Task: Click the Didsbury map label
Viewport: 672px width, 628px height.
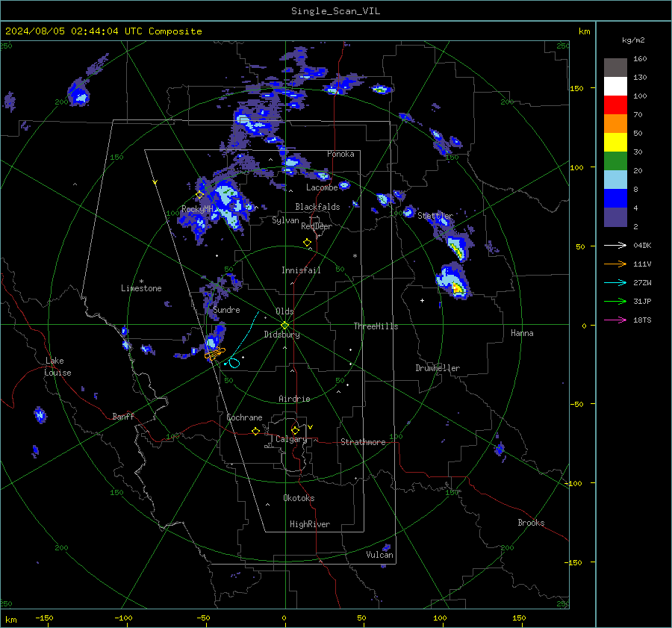Action: tap(281, 335)
